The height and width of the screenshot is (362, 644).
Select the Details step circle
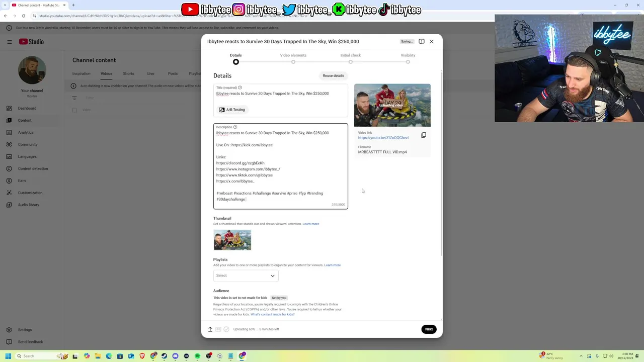236,62
